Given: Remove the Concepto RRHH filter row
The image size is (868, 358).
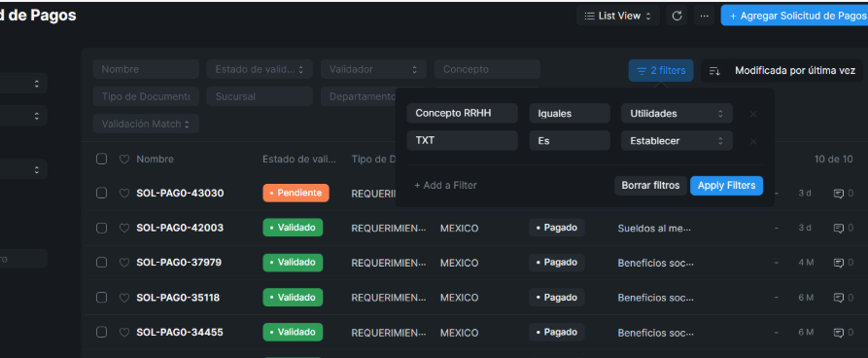Looking at the screenshot, I should 753,114.
